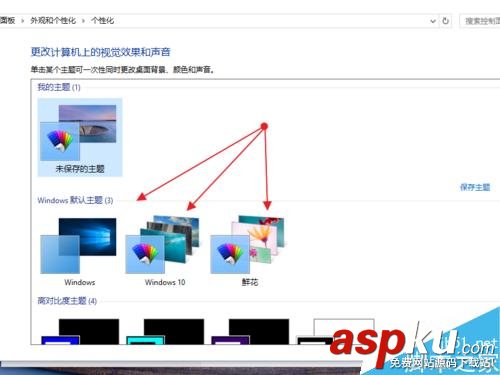500x375 pixels.
Task: Select the first high contrast theme with blue window
Action: (80, 331)
